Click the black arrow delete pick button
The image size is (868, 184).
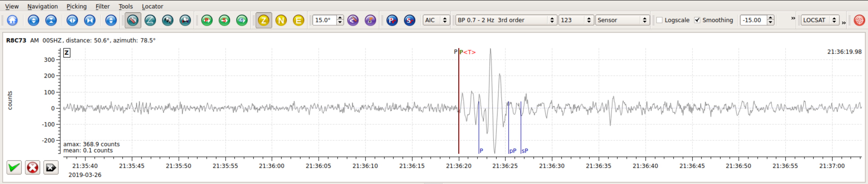tap(51, 167)
